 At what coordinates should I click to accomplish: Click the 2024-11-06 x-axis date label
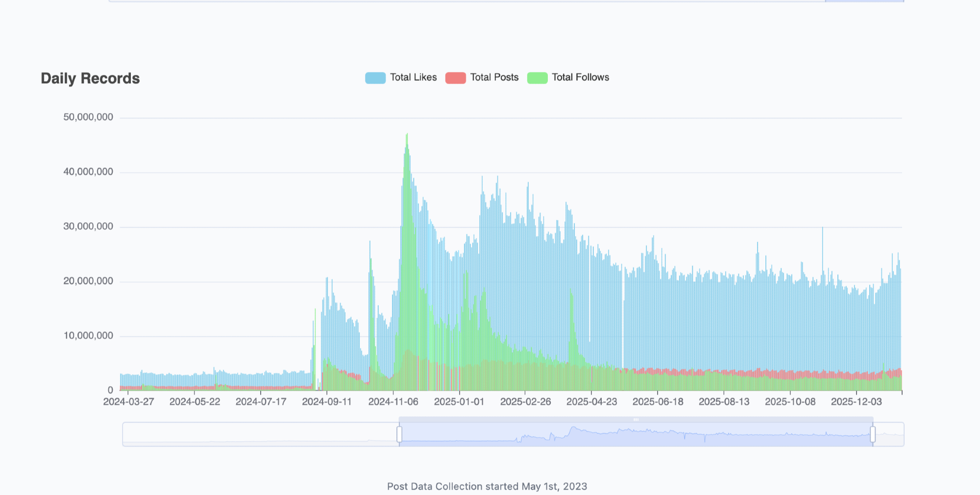393,402
